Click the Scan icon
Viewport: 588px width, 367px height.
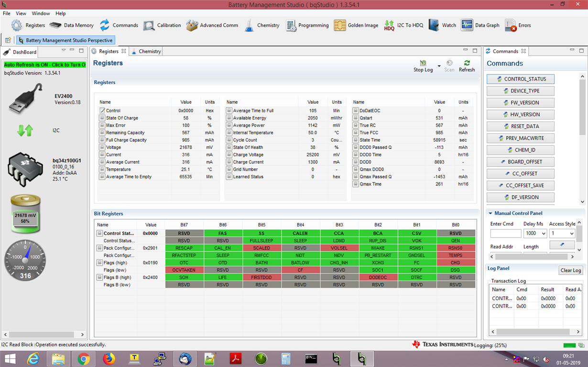pyautogui.click(x=449, y=63)
